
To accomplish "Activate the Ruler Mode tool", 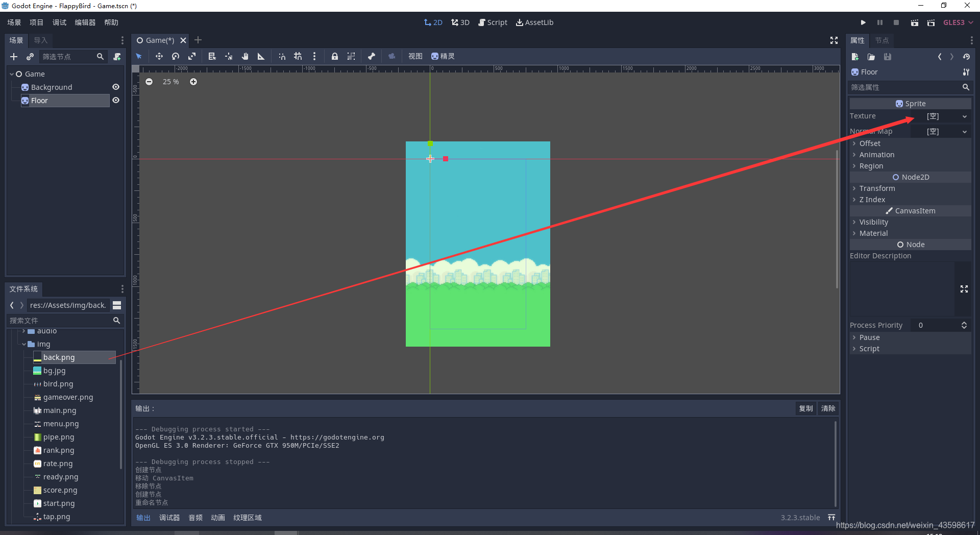I will [261, 56].
